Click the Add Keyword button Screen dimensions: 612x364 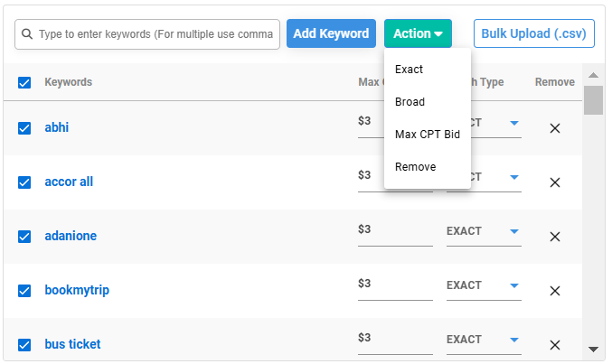[x=331, y=33]
